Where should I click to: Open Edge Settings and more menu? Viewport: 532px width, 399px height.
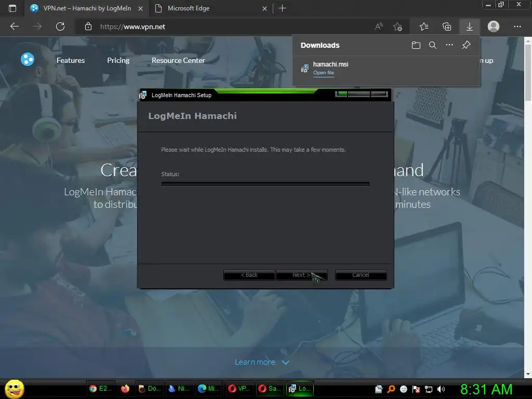pyautogui.click(x=517, y=26)
